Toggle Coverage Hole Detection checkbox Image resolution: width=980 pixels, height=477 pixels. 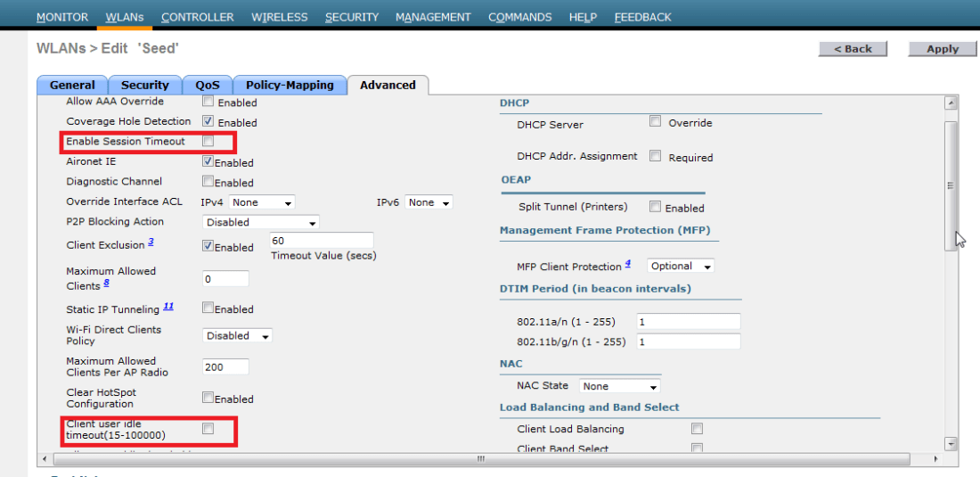208,121
